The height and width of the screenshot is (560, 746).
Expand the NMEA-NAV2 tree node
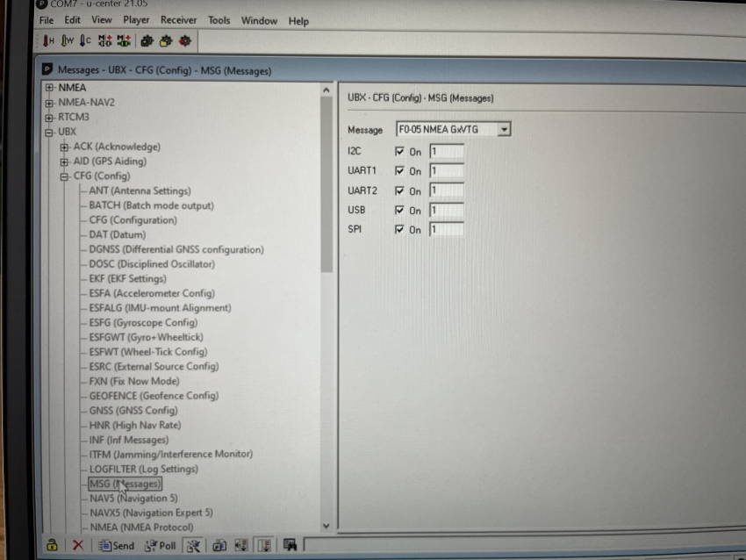tap(49, 103)
